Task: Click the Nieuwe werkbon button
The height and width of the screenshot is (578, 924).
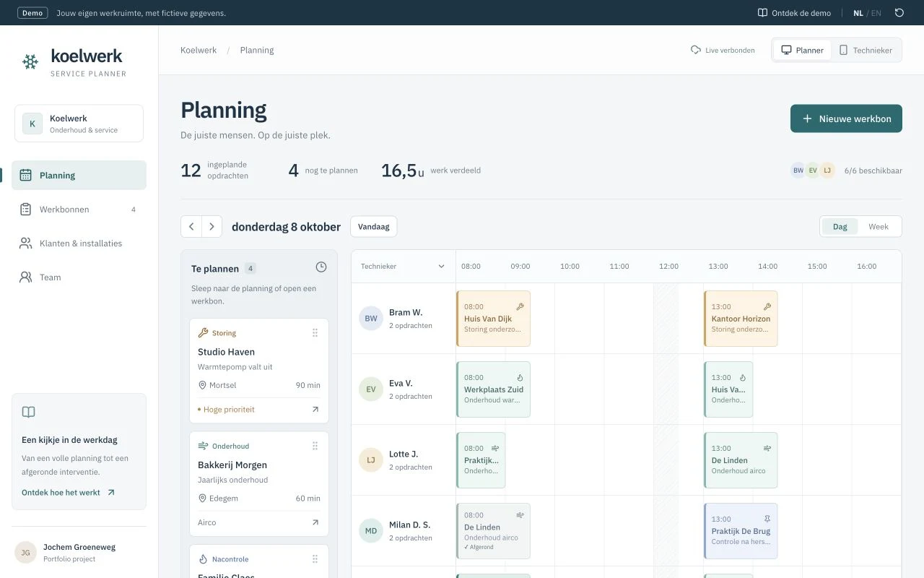Action: (x=846, y=118)
